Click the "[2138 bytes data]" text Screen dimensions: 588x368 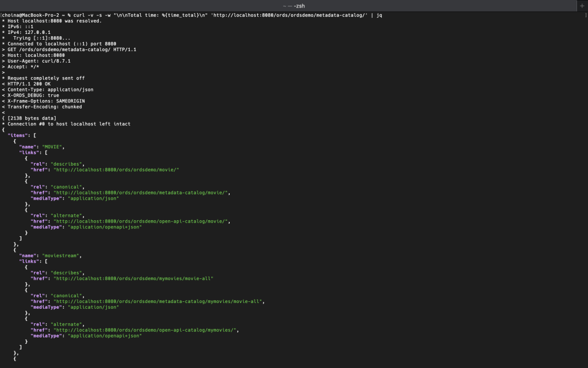(x=32, y=118)
